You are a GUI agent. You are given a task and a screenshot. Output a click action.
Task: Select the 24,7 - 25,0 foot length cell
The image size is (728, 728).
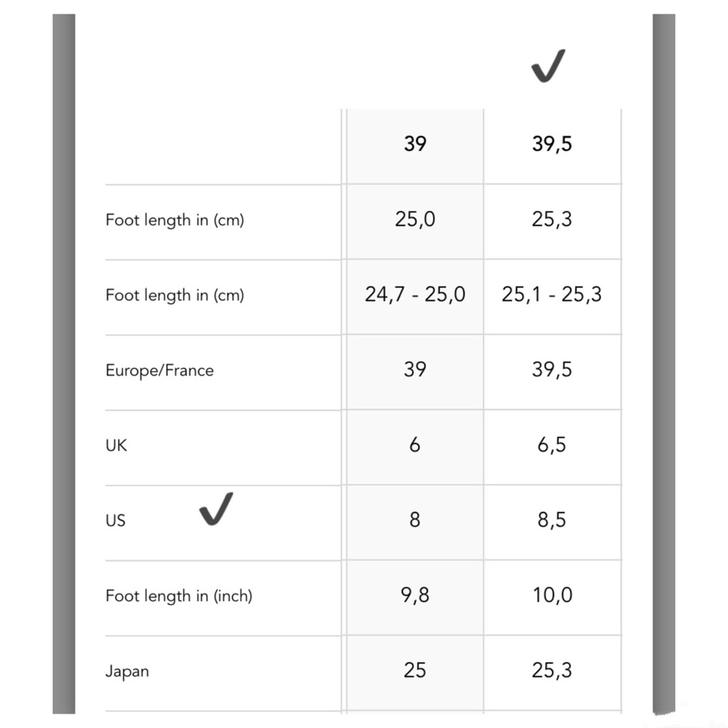[415, 295]
